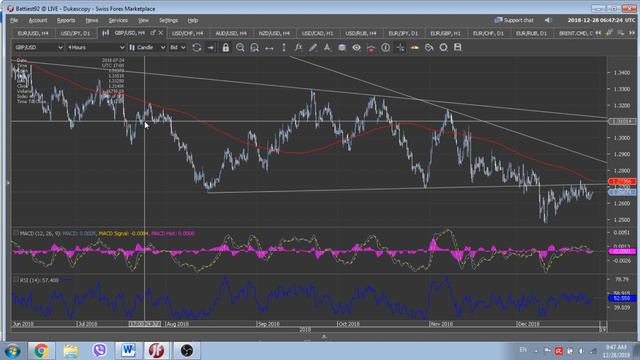This screenshot has height=360, width=640.
Task: Click the info circle icon in toolbar
Action: (385, 47)
